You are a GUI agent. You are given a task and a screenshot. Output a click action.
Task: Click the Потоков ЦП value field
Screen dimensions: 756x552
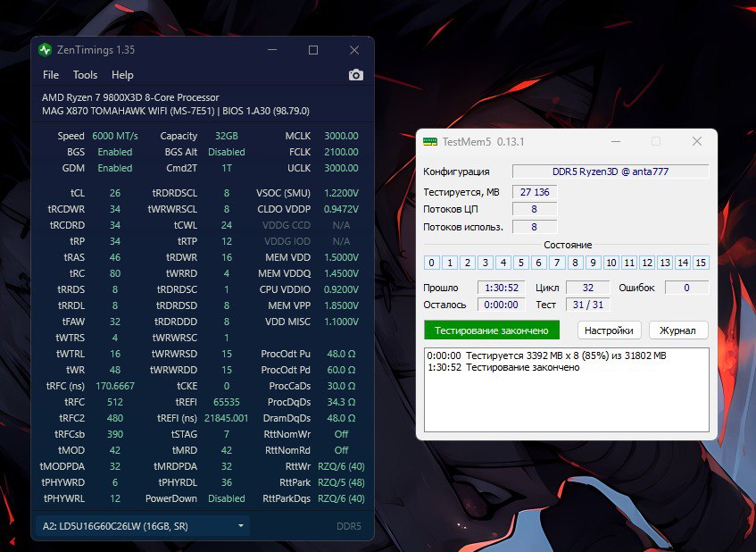(x=535, y=209)
